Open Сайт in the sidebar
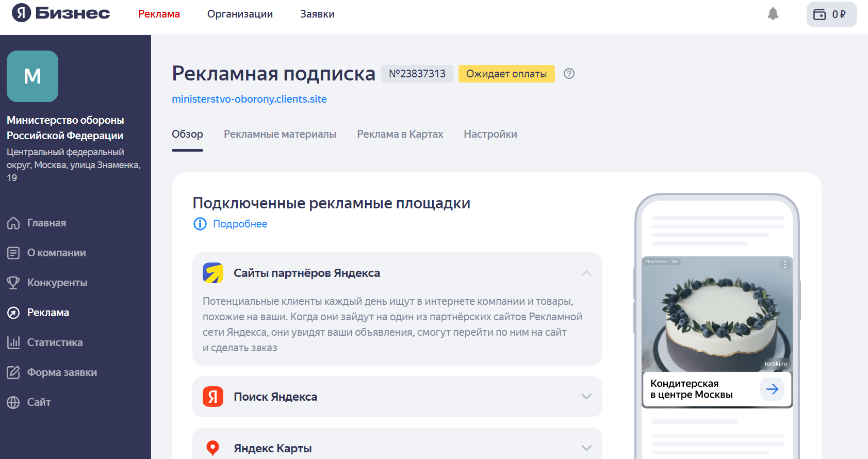Viewport: 868px width, 459px height. [x=39, y=402]
